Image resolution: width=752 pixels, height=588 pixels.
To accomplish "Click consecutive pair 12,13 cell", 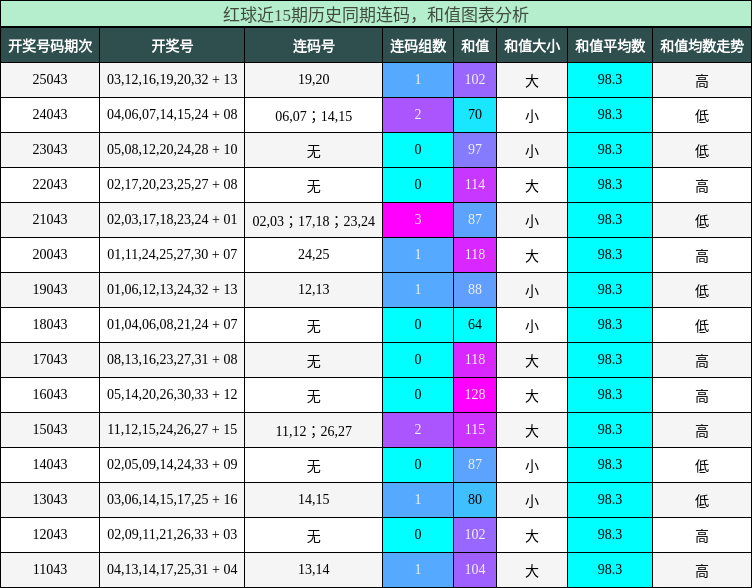I will coord(314,289).
